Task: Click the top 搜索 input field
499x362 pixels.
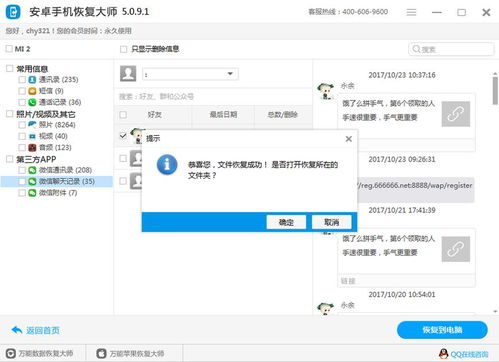Action: click(451, 49)
